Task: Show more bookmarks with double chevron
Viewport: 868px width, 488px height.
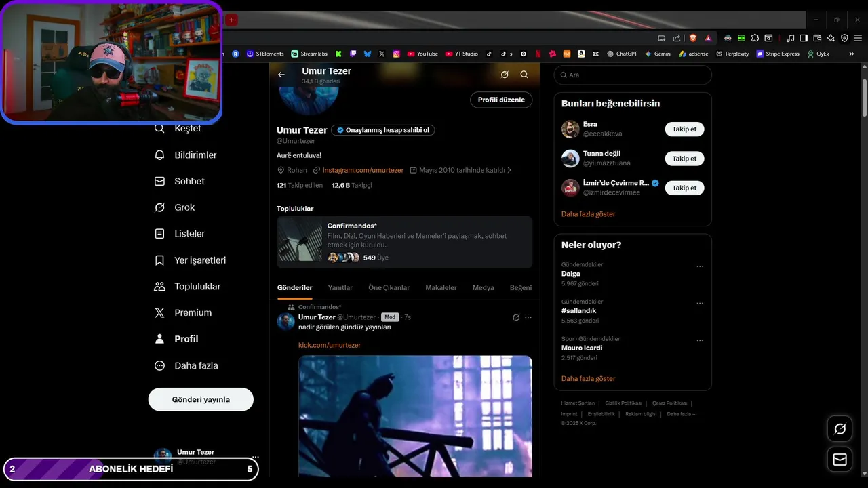Action: [852, 54]
